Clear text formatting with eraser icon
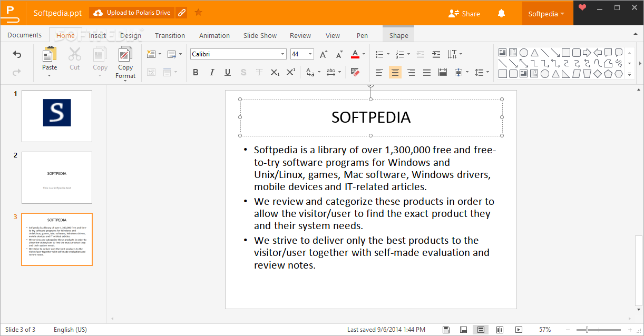The image size is (644, 336). coord(355,72)
